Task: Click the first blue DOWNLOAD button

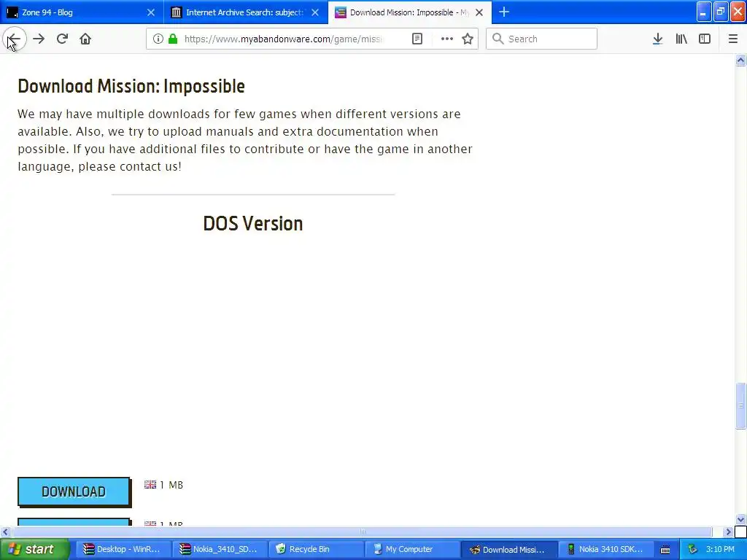Action: 74,491
